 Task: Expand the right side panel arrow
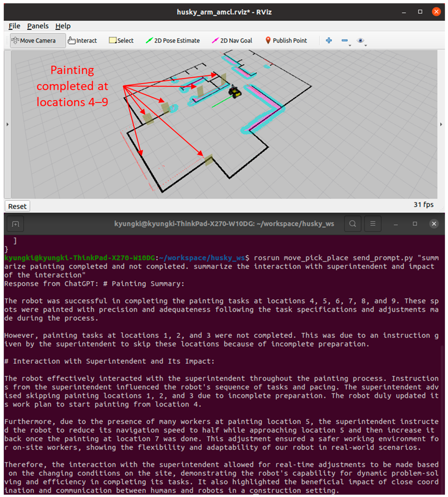tap(441, 124)
